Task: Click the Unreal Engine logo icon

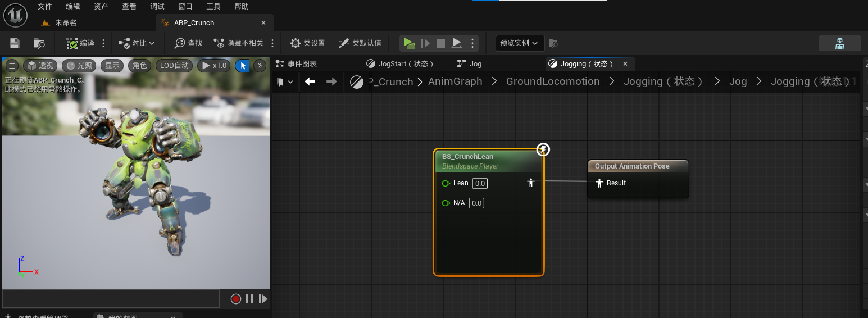Action: (x=15, y=15)
